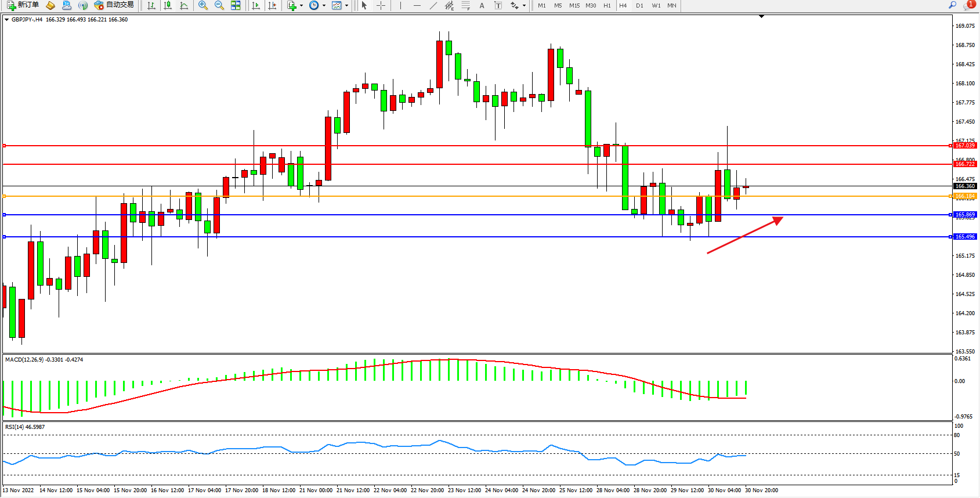The image size is (980, 498).
Task: Tile chart windows with grid icon
Action: (x=236, y=5)
